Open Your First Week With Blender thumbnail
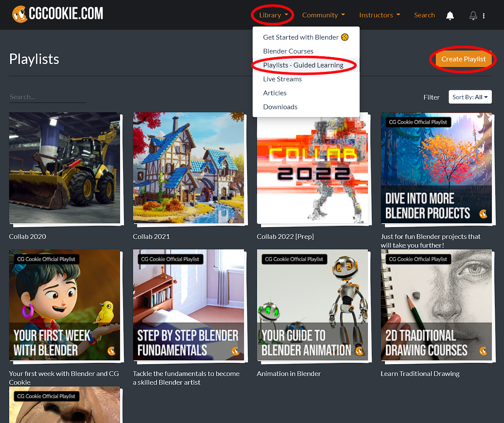 point(65,305)
